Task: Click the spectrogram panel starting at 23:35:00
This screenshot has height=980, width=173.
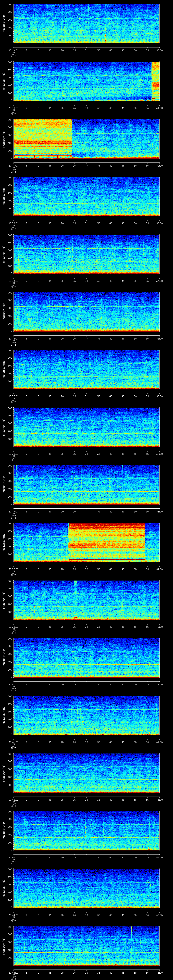Action: [x=86, y=370]
